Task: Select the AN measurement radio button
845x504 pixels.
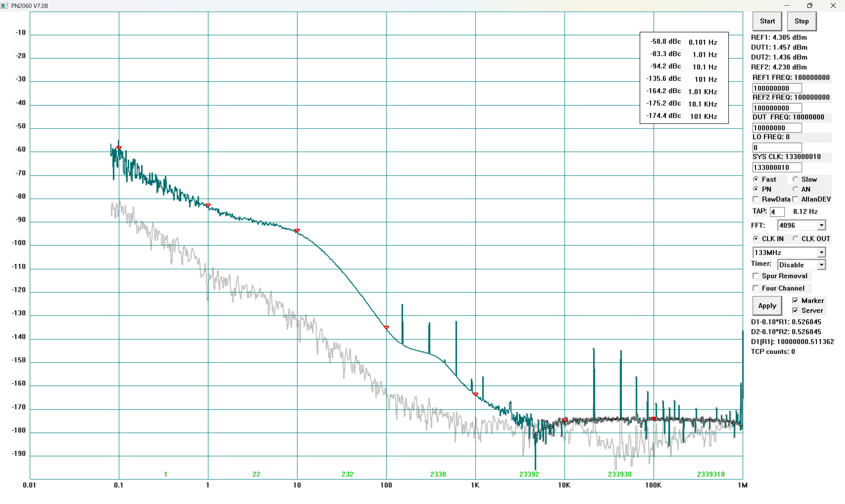Action: (x=795, y=189)
